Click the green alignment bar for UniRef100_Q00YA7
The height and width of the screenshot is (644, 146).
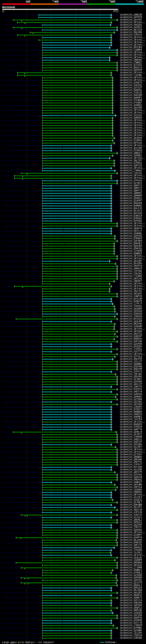[x=66, y=20]
